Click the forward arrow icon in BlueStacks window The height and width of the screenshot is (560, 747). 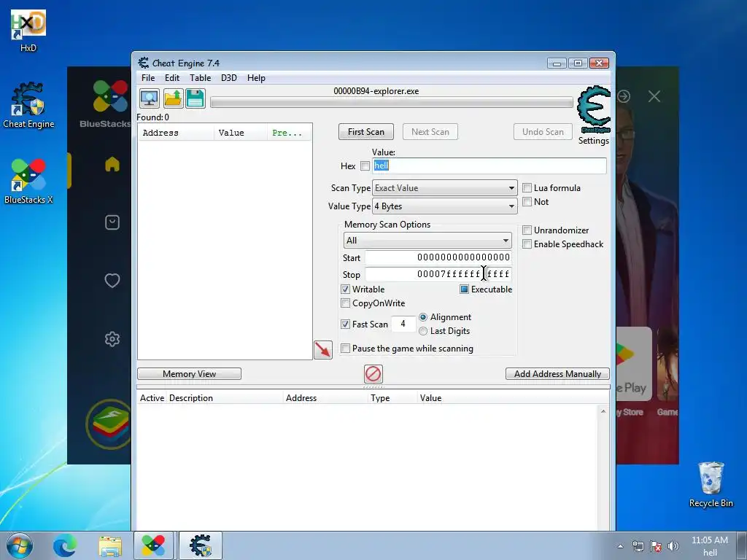(624, 97)
